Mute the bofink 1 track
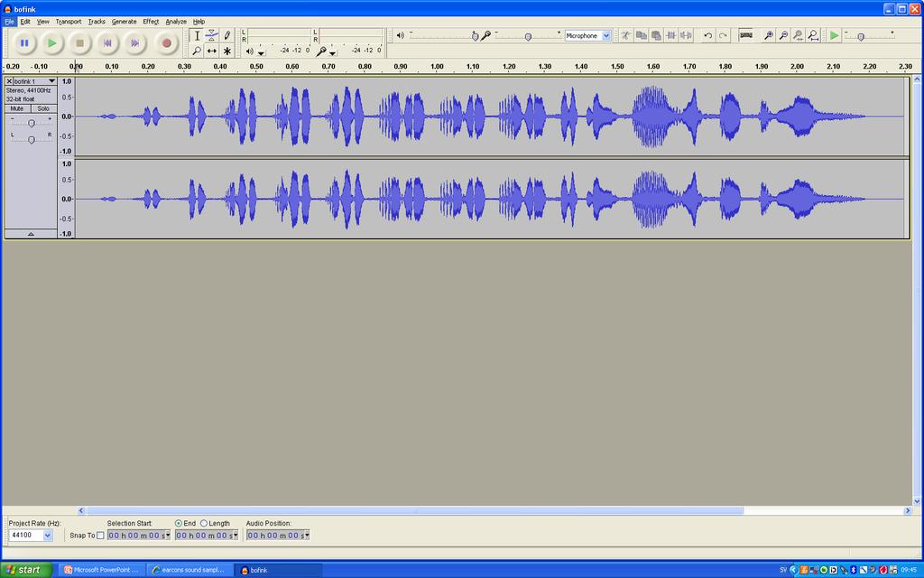The image size is (924, 578). pyautogui.click(x=17, y=108)
